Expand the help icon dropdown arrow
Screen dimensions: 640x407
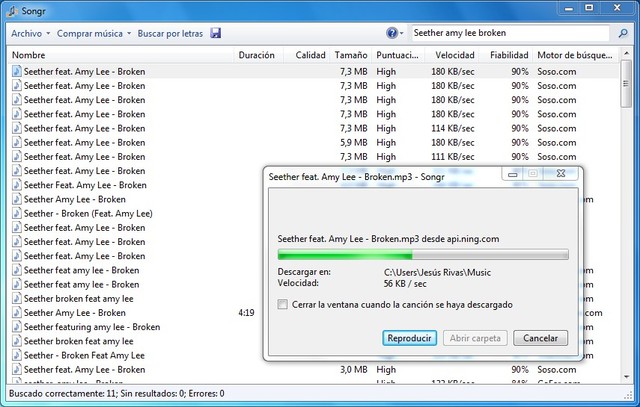401,33
